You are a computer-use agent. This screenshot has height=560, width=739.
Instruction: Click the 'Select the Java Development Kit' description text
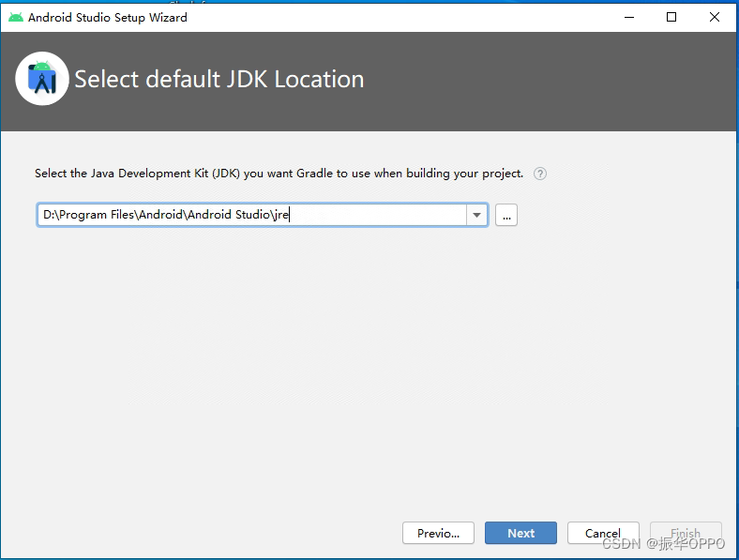[279, 174]
